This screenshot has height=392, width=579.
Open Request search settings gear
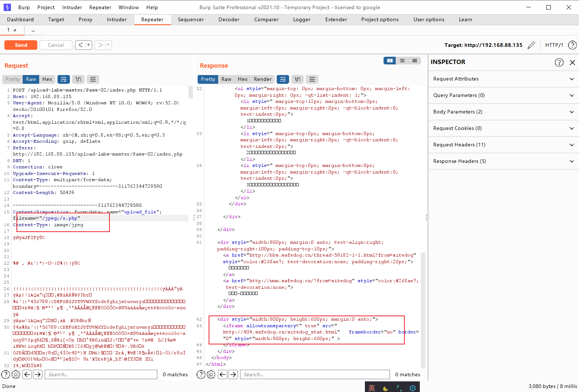pyautogui.click(x=16, y=374)
